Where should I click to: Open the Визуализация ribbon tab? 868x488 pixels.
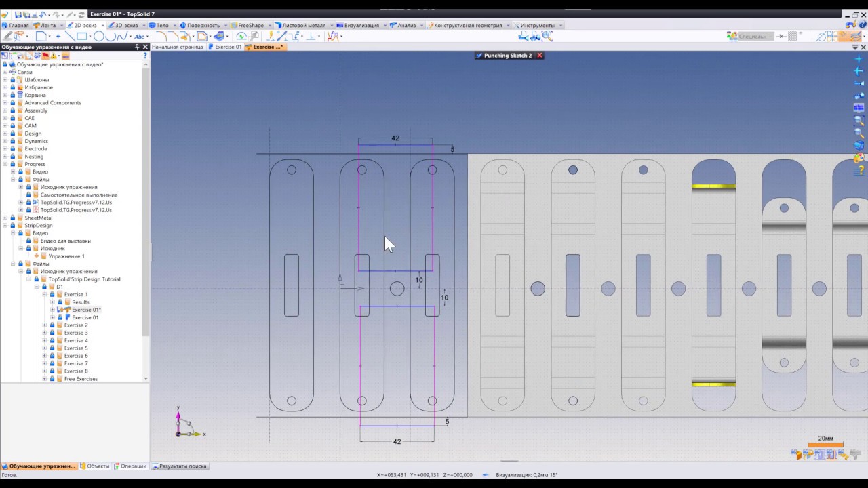click(x=361, y=25)
